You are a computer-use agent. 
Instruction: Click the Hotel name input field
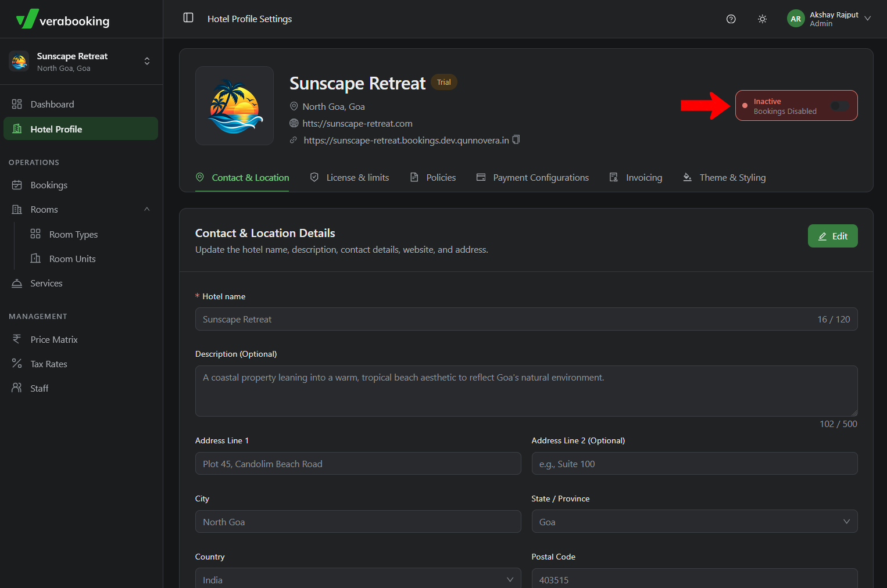[x=527, y=319]
